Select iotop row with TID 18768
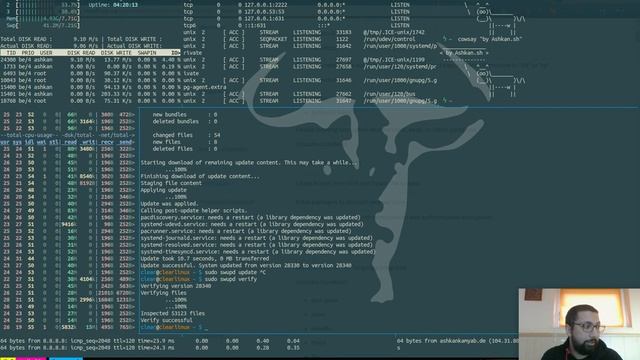Viewport: 640px width, 360px height. tap(90, 101)
